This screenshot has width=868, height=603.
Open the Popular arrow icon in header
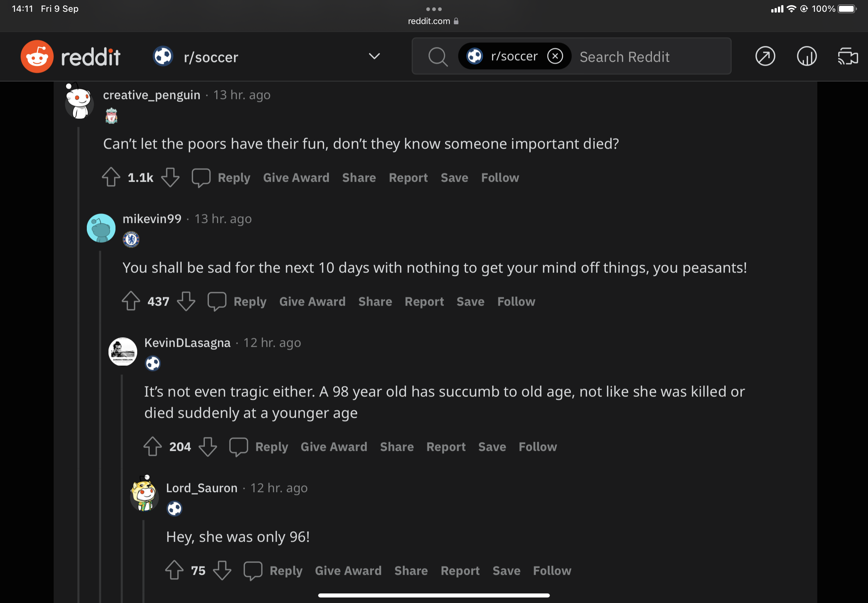click(x=765, y=57)
